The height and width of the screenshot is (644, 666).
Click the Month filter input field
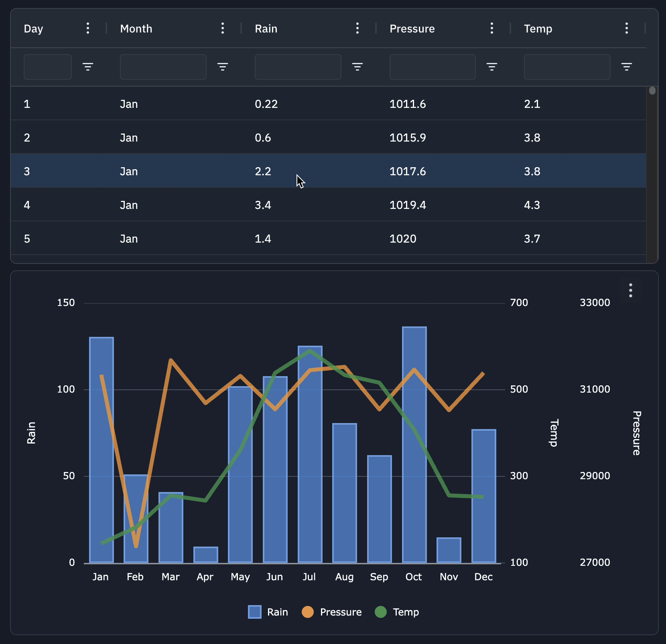click(x=163, y=67)
